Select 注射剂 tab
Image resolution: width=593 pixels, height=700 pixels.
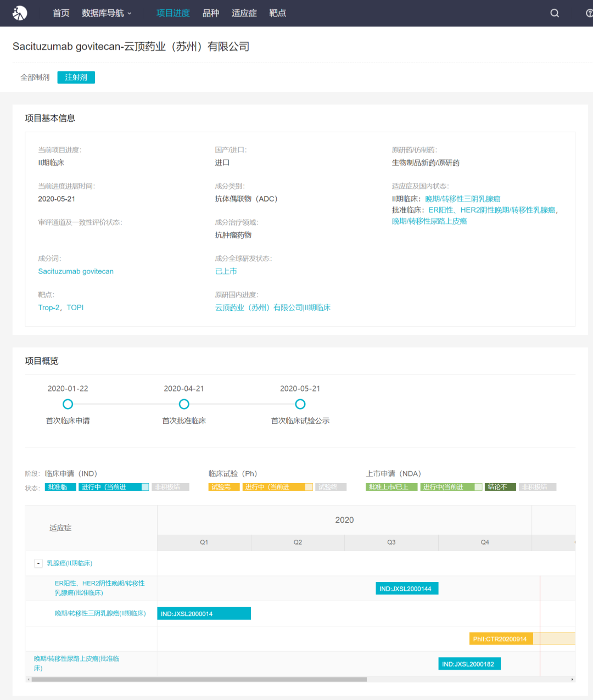[76, 77]
